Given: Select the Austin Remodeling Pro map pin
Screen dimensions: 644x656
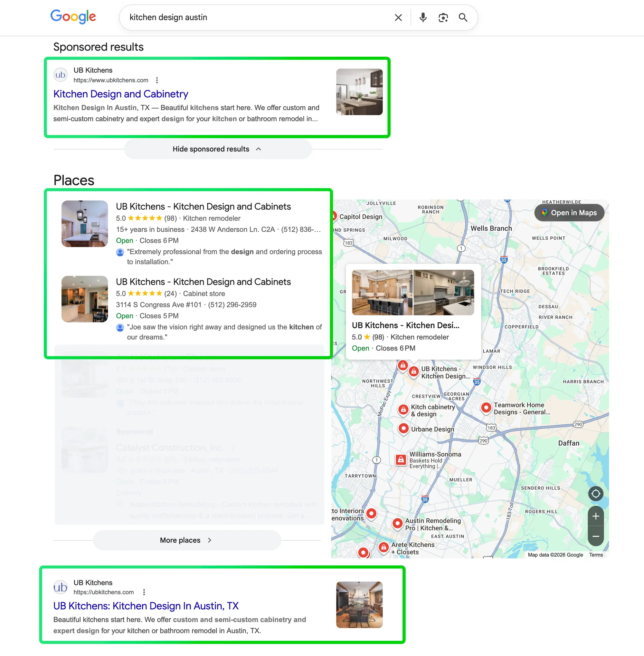Looking at the screenshot, I should click(397, 524).
